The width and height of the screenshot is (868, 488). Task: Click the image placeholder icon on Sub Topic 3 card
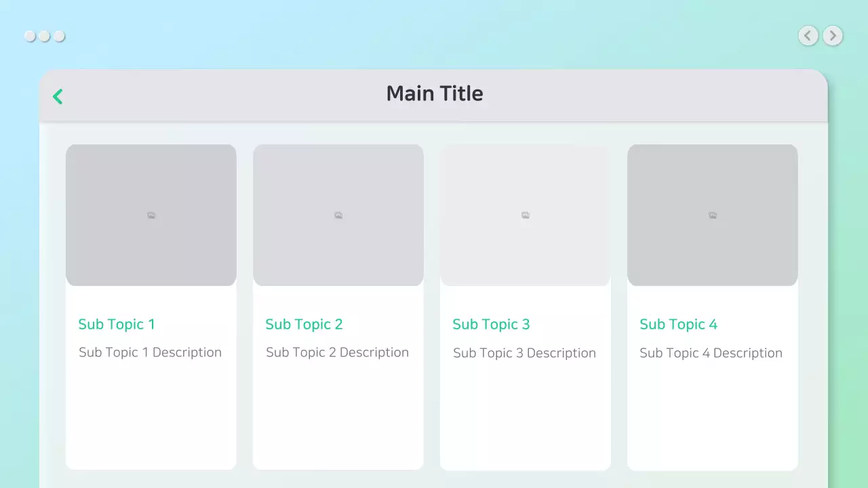pos(525,215)
